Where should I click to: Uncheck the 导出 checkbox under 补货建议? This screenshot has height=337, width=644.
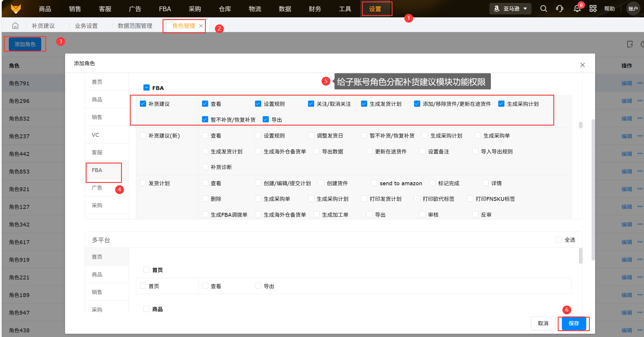click(266, 119)
